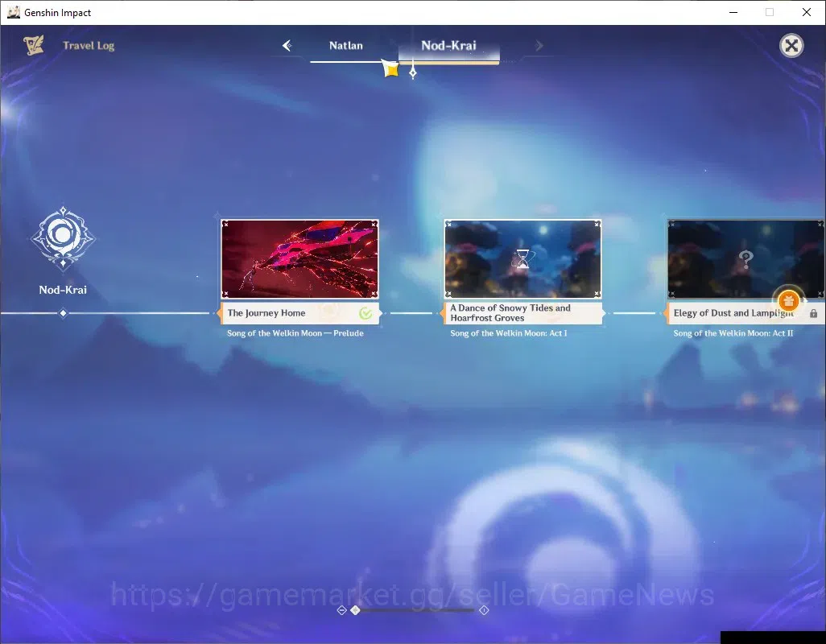The width and height of the screenshot is (826, 644).
Task: Click the green completed checkmark icon
Action: coord(365,313)
